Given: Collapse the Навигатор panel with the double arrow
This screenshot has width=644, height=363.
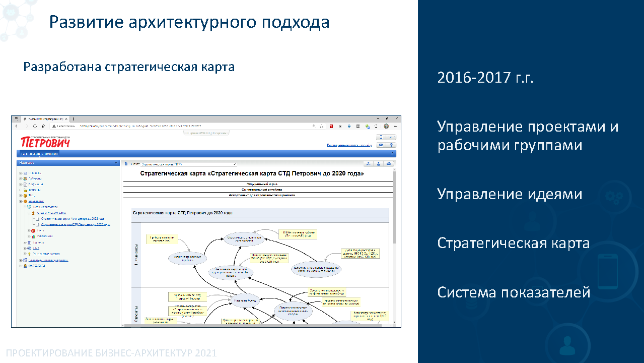Looking at the screenshot, I should click(116, 163).
